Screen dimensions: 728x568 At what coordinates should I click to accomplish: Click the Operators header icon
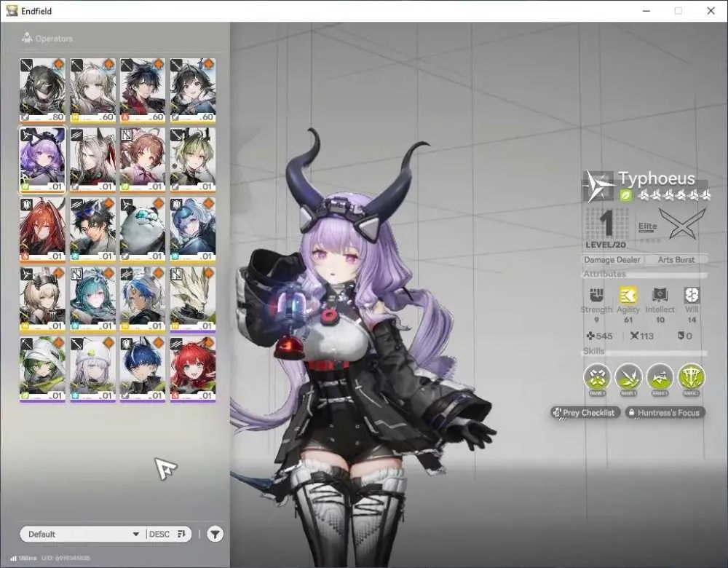(27, 38)
